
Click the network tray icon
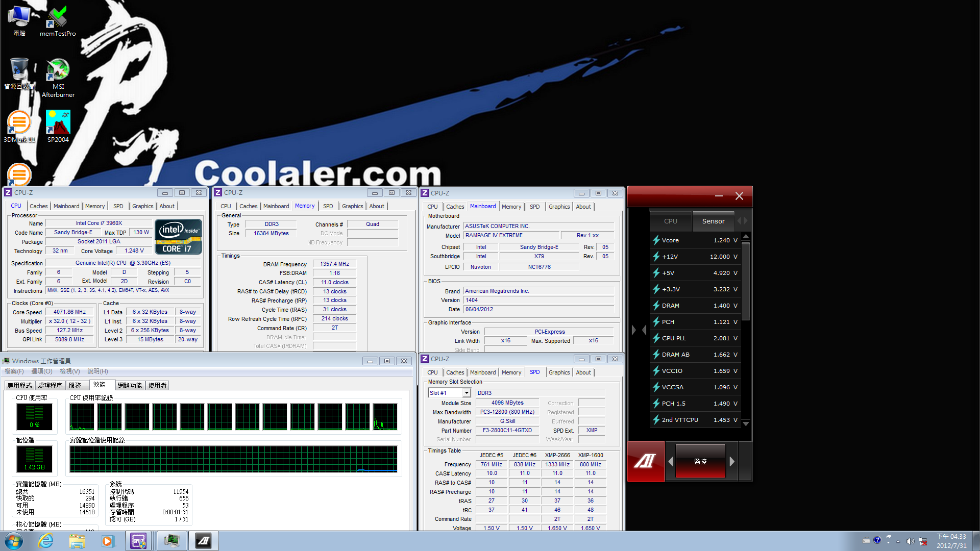click(923, 541)
